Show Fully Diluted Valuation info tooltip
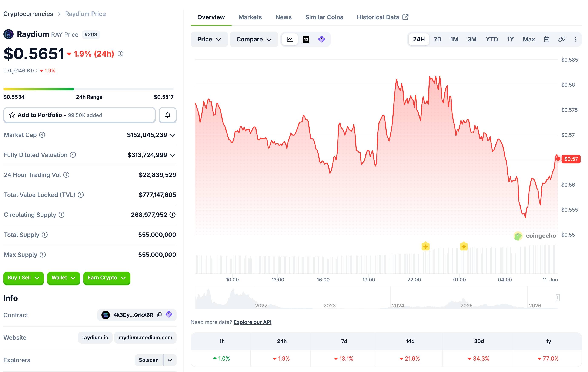 [73, 155]
